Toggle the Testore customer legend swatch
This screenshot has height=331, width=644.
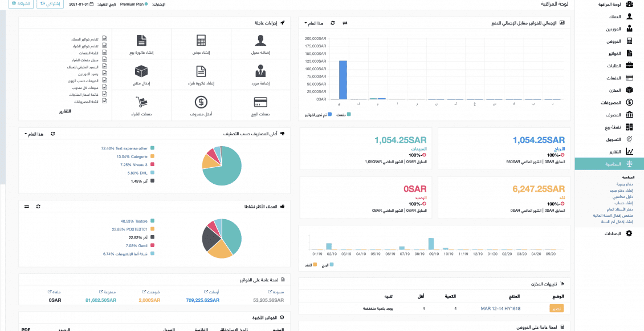pos(152,221)
